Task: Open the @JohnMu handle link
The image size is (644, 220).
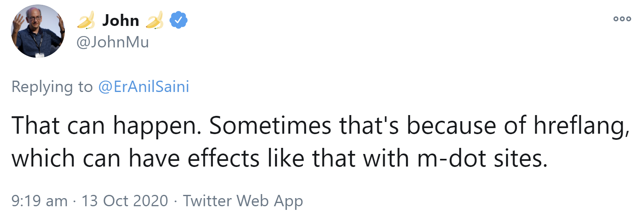Action: point(113,42)
